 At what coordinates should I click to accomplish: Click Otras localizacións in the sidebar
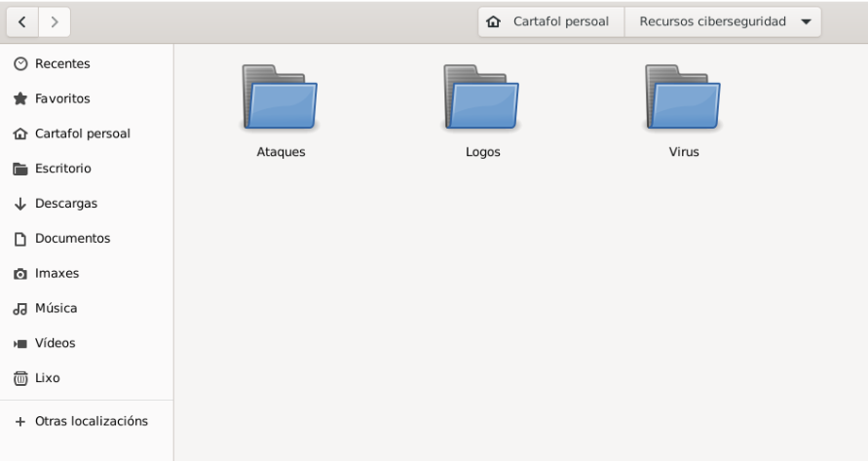[x=91, y=421]
